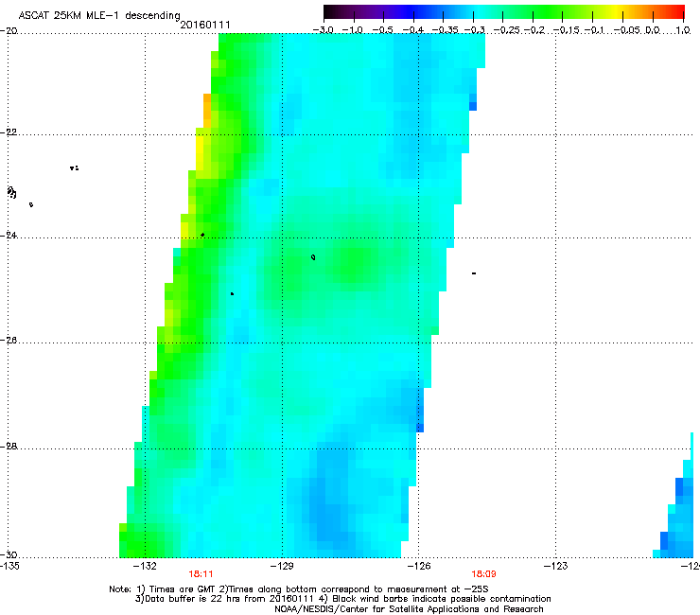Click the island outline right of -129 below -24

coord(313,257)
